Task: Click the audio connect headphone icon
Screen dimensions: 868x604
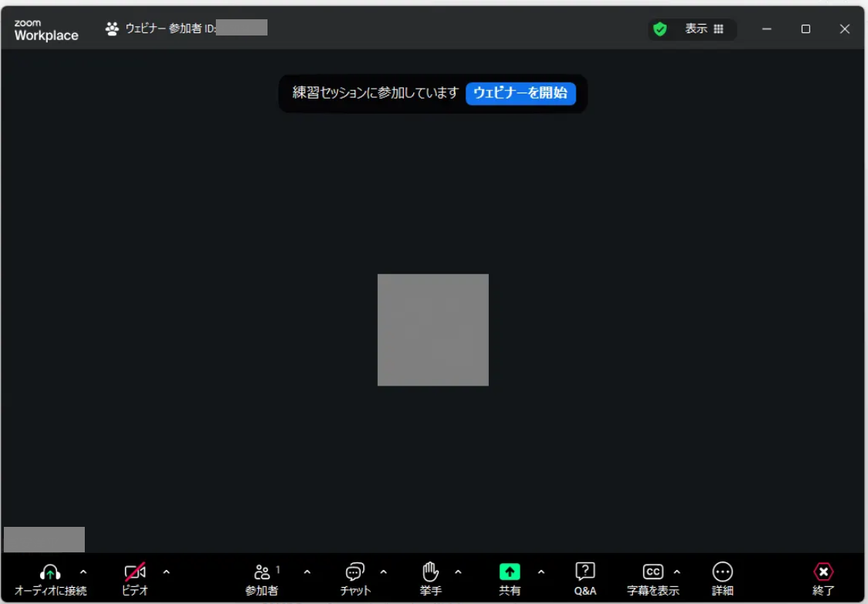Action: click(50, 572)
